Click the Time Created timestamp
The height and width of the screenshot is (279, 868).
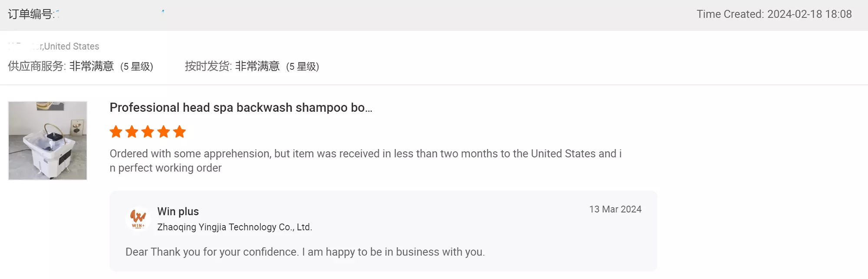(x=774, y=14)
